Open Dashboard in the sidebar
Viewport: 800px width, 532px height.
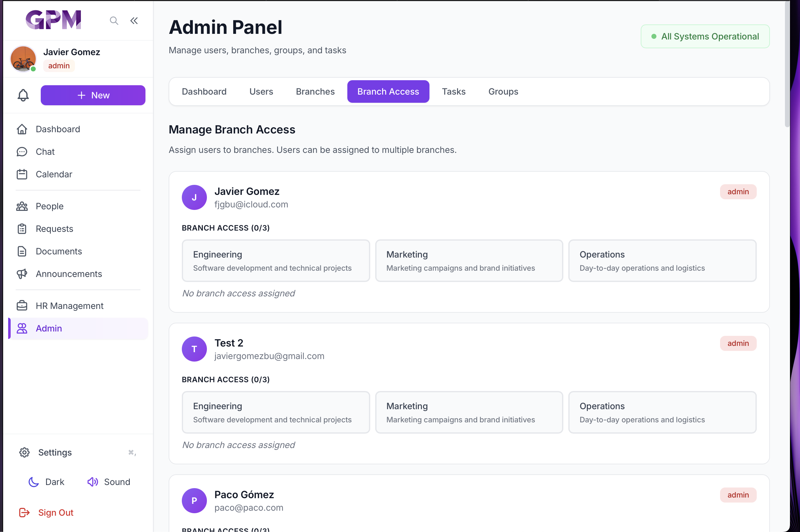pyautogui.click(x=78, y=129)
